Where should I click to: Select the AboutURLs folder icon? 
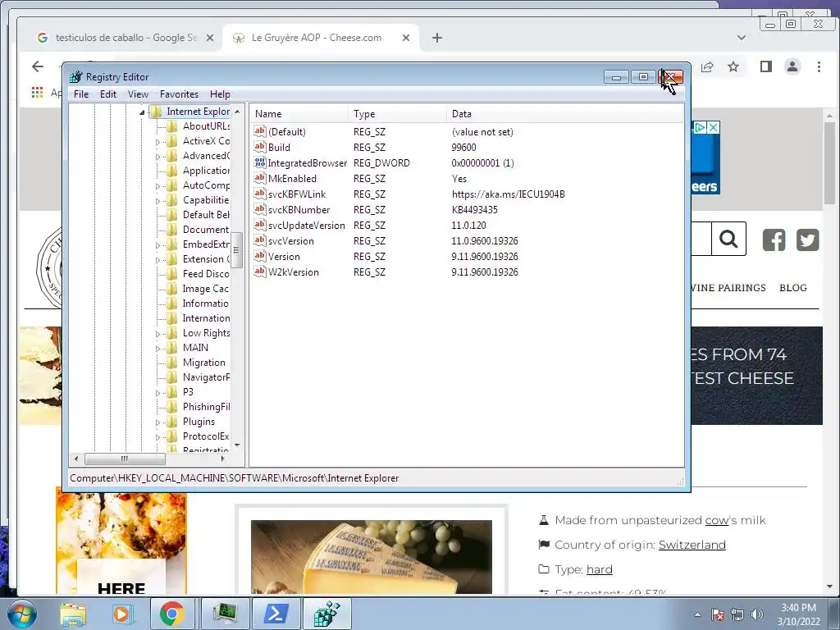(x=172, y=126)
